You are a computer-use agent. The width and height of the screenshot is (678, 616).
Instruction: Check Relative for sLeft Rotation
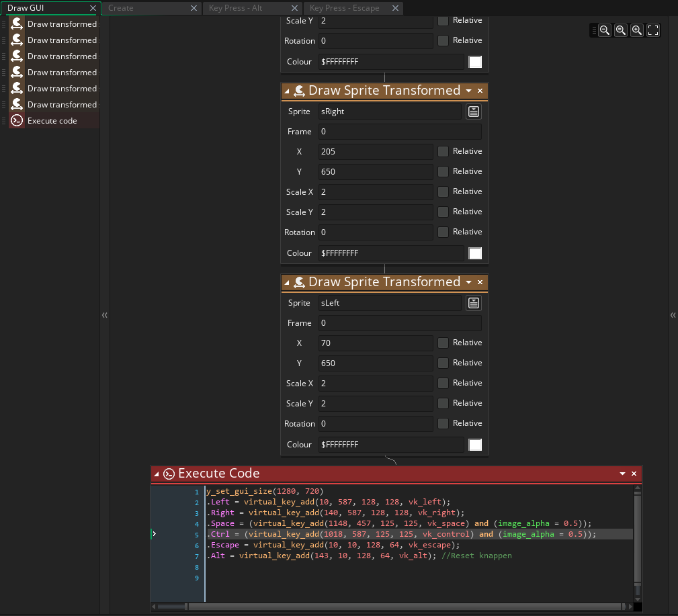click(443, 424)
